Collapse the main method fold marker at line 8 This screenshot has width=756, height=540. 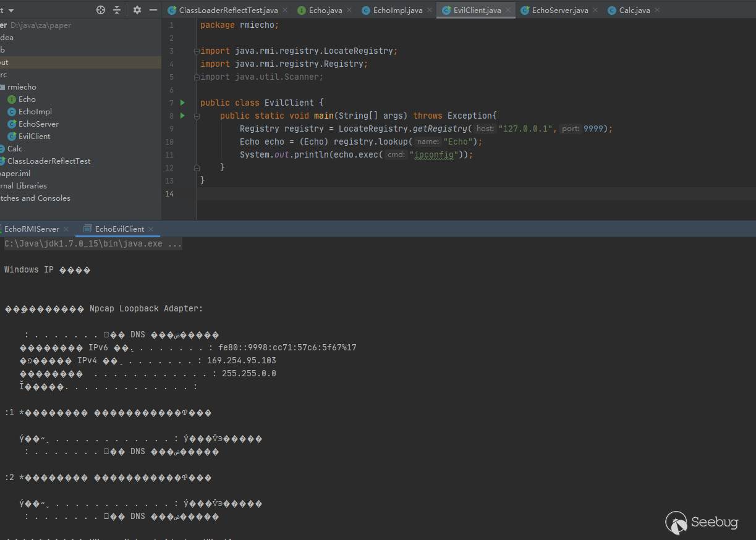pos(197,116)
